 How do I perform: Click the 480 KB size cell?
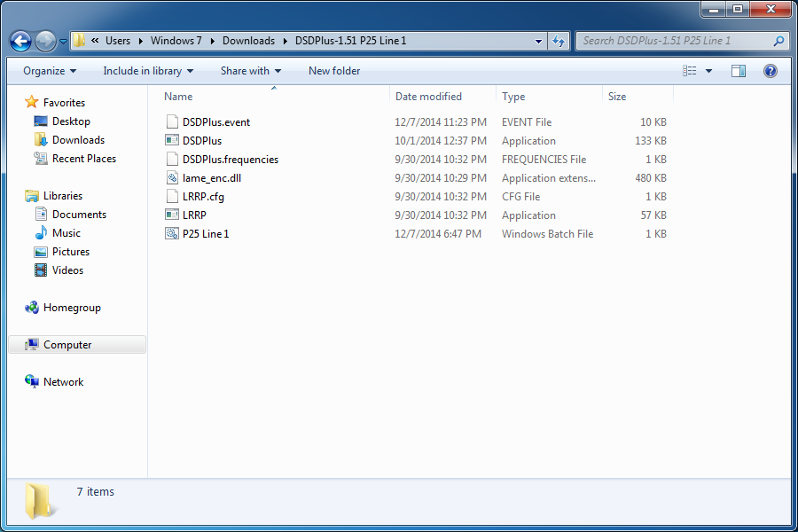point(651,178)
